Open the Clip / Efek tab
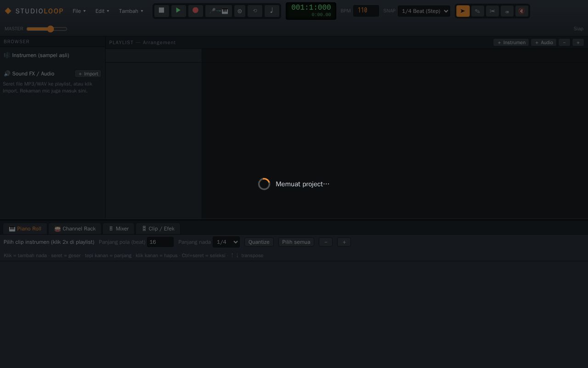Screen dimensions: 588x368 pyautogui.click(x=158, y=229)
